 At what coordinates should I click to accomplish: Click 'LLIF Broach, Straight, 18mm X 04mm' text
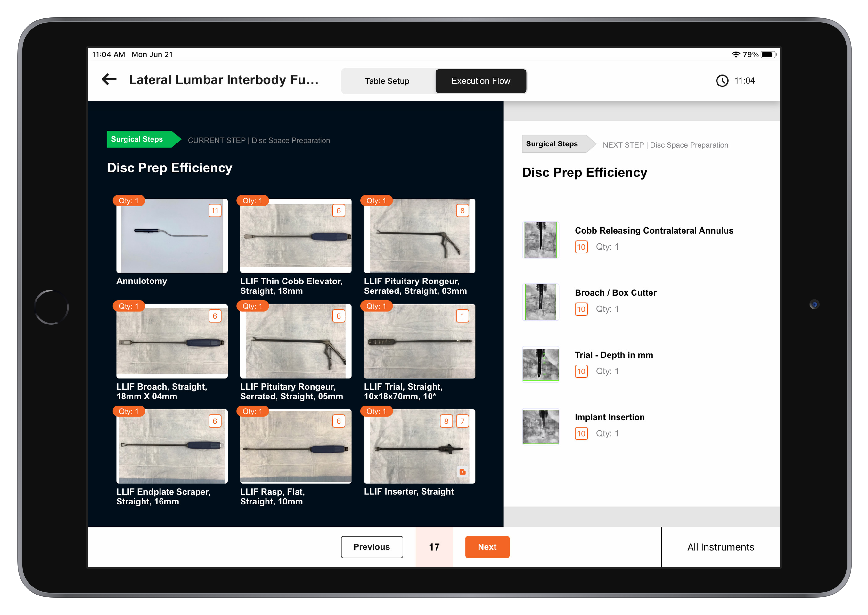pos(162,391)
